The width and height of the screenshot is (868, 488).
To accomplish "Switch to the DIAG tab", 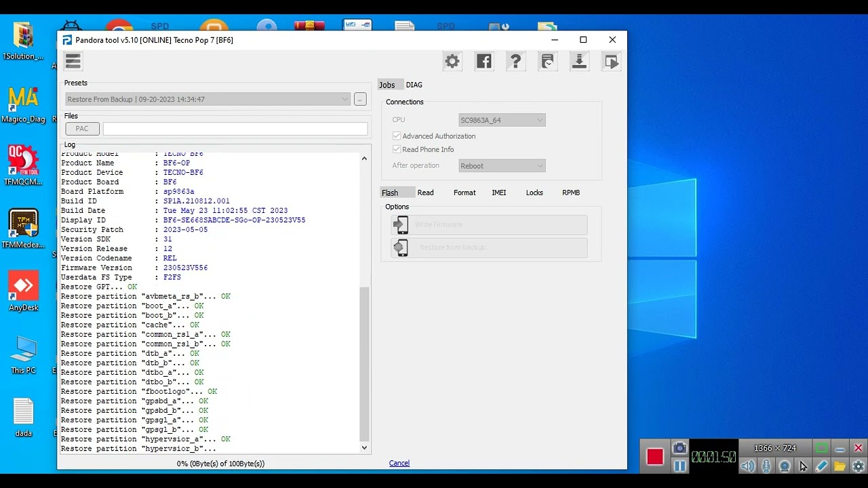I will point(414,85).
